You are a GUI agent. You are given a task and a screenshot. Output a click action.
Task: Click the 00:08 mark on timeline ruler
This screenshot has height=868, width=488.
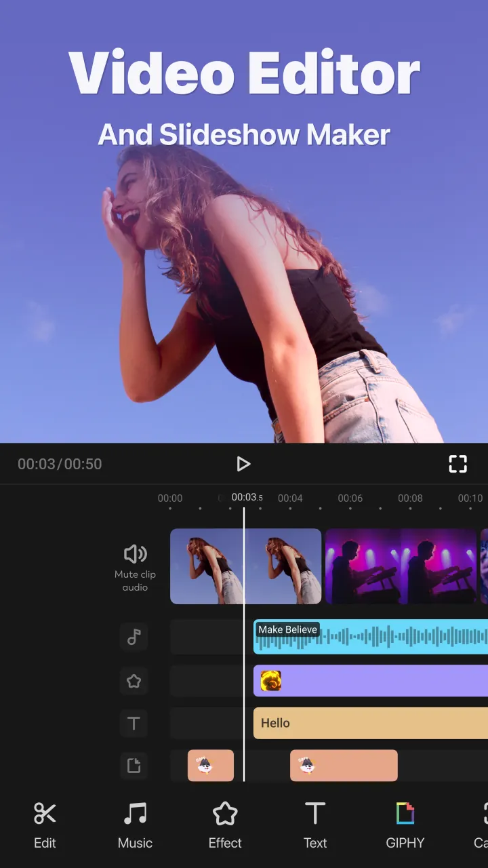click(x=410, y=498)
